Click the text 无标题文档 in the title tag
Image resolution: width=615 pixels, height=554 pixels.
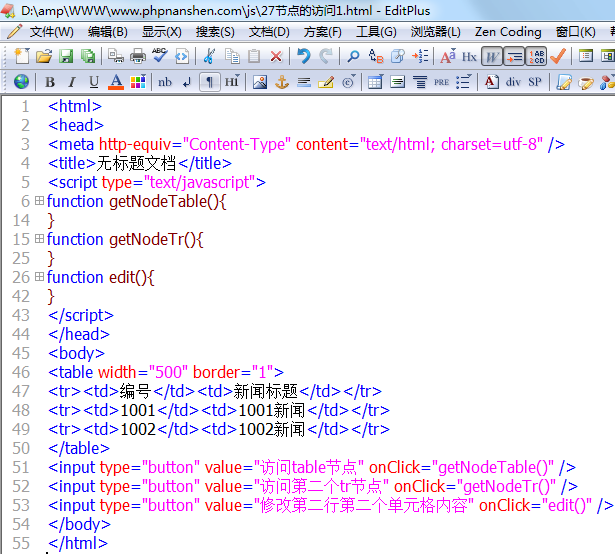pos(136,163)
